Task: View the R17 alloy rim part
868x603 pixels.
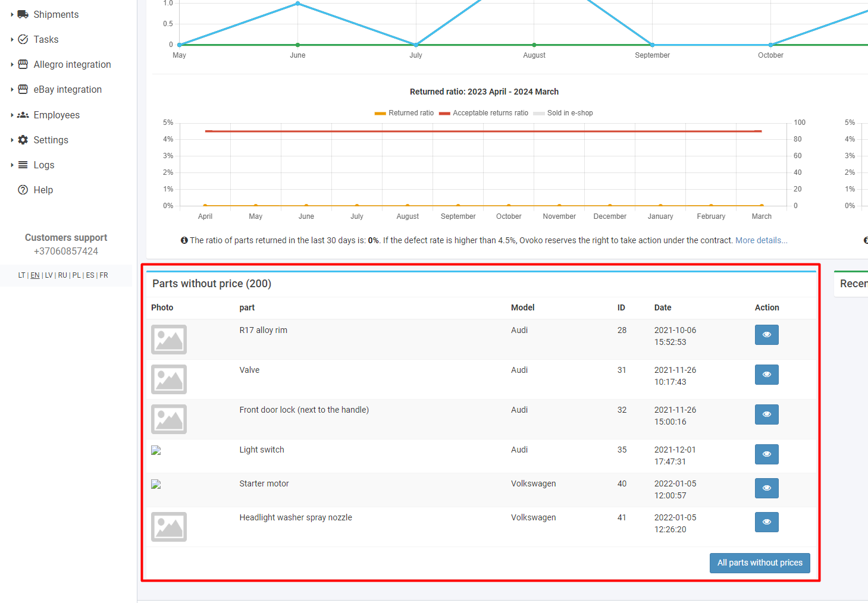Action: tap(766, 335)
